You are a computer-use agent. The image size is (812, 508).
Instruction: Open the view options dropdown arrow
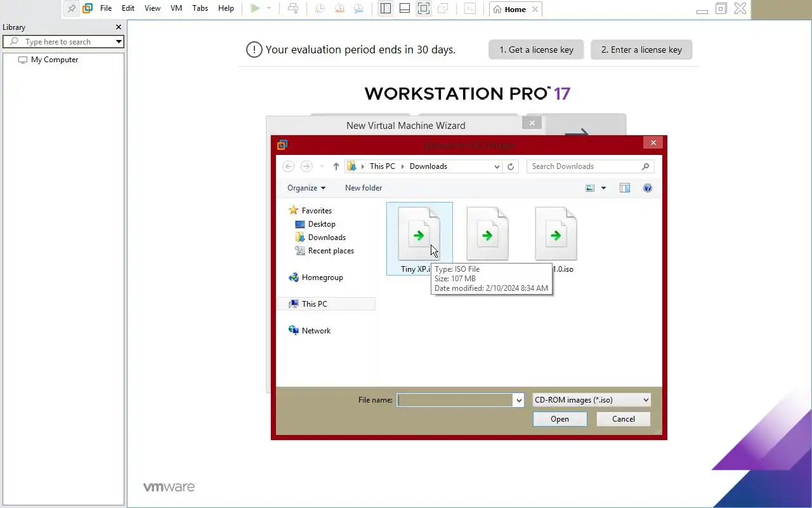tap(603, 188)
